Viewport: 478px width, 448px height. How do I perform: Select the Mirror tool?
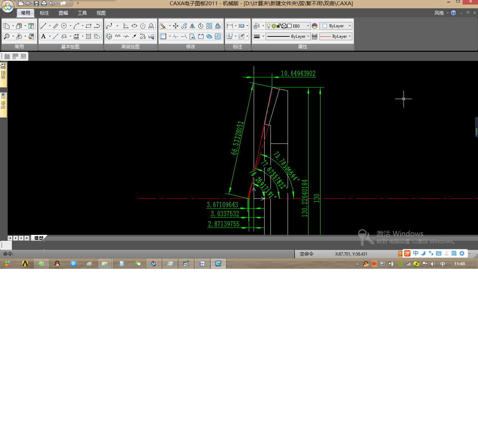point(192,26)
